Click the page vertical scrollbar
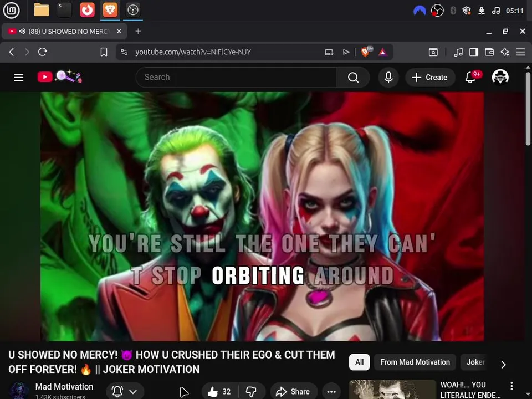The image size is (532, 399). click(528, 109)
